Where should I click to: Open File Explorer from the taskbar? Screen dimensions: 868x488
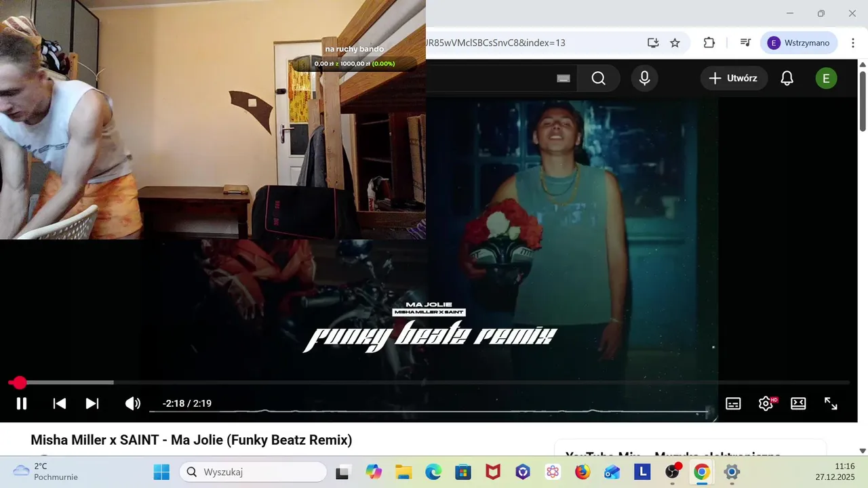(x=403, y=472)
